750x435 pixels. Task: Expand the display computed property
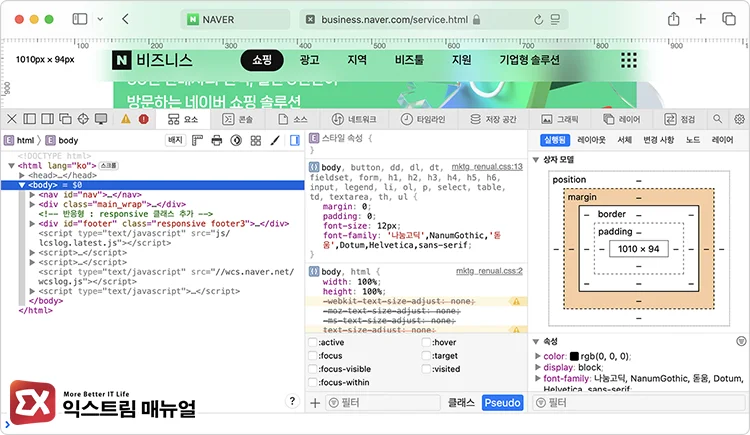coord(538,367)
